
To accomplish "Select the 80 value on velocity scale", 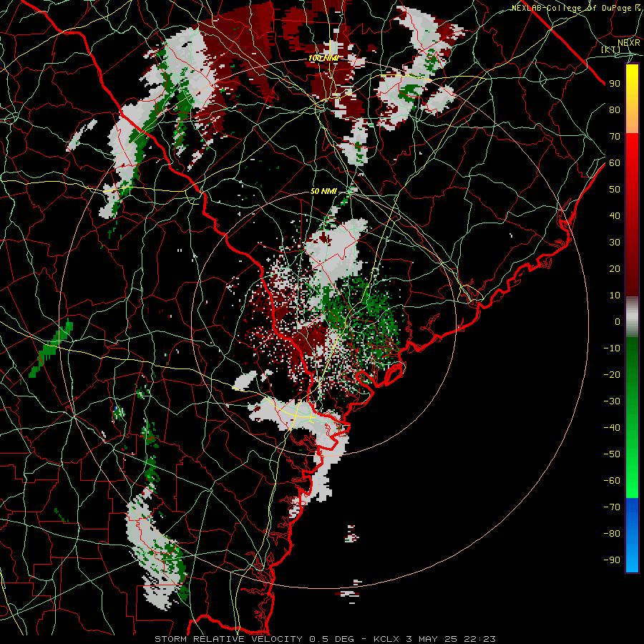I will (615, 110).
